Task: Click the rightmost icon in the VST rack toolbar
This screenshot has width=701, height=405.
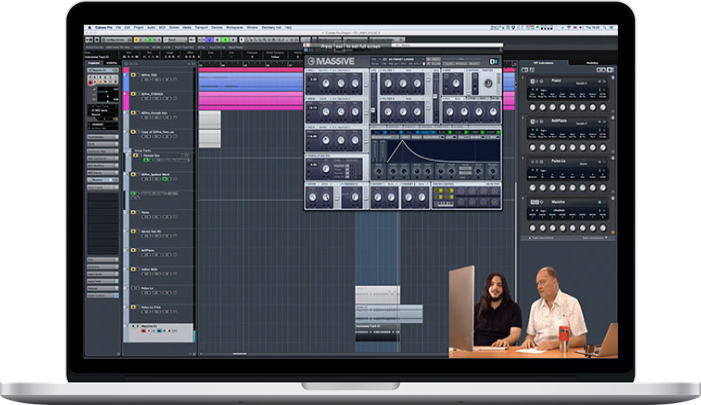Action: 610,70
